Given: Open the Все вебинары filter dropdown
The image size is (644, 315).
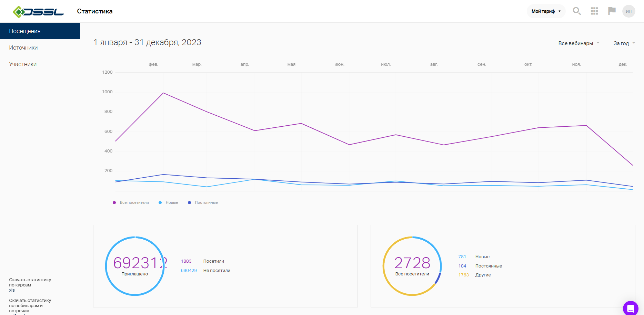Looking at the screenshot, I should pos(579,43).
